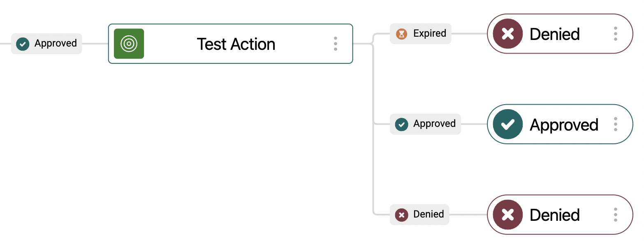Open kebab menu of Denied node after Denied branch

click(x=615, y=215)
